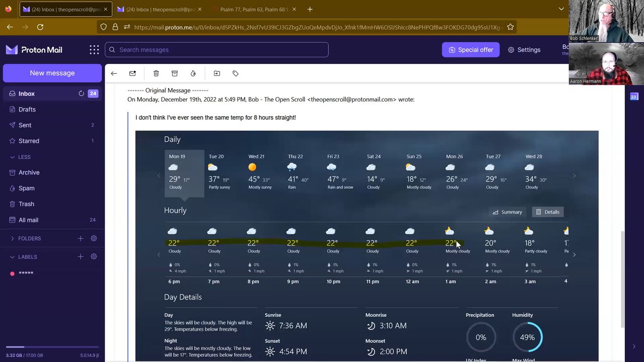Collapse the LESS sidebar section

click(20, 157)
